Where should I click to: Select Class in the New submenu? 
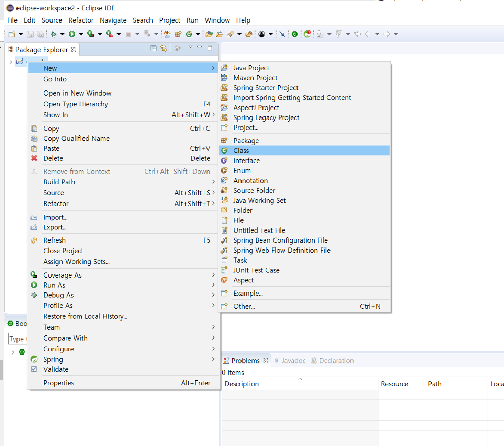tap(304, 151)
